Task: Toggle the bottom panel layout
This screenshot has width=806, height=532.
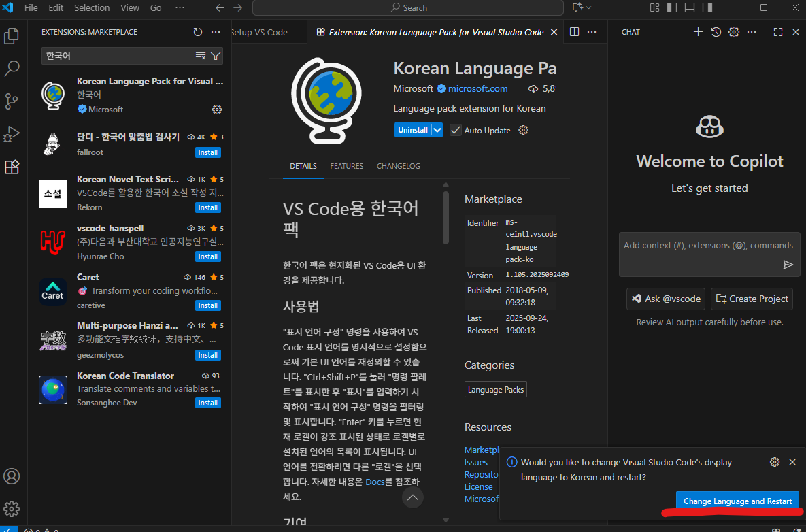Action: 690,7
